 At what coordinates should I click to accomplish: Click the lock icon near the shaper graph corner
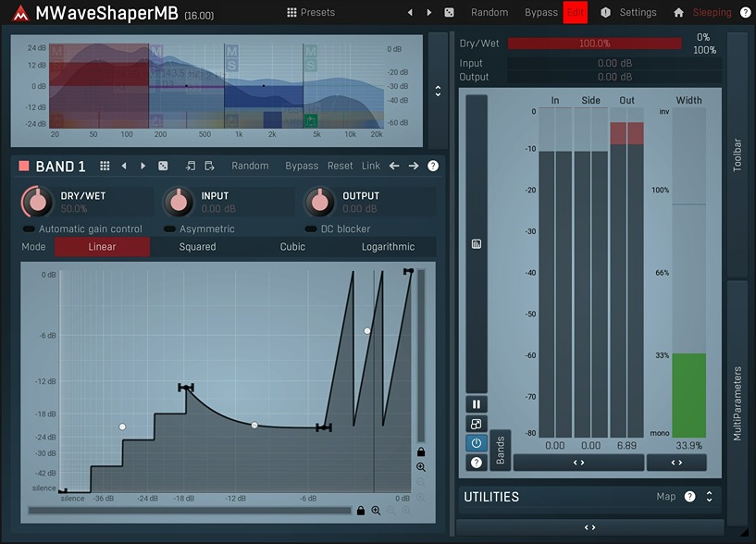(x=422, y=451)
